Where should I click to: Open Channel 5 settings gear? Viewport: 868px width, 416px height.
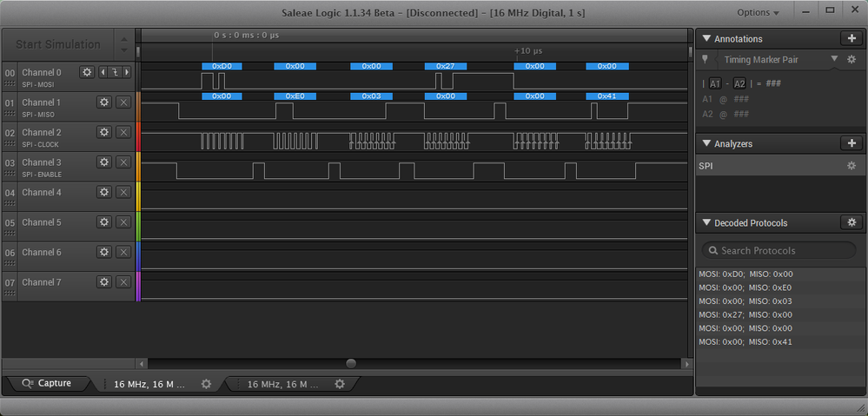pos(104,221)
